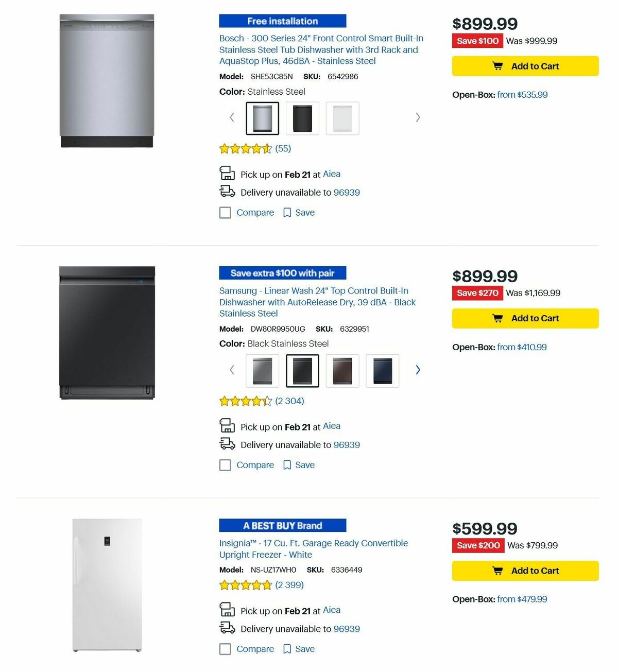Click the Save bookmark icon under the Insignia freezer
618x672 pixels.
pyautogui.click(x=287, y=649)
